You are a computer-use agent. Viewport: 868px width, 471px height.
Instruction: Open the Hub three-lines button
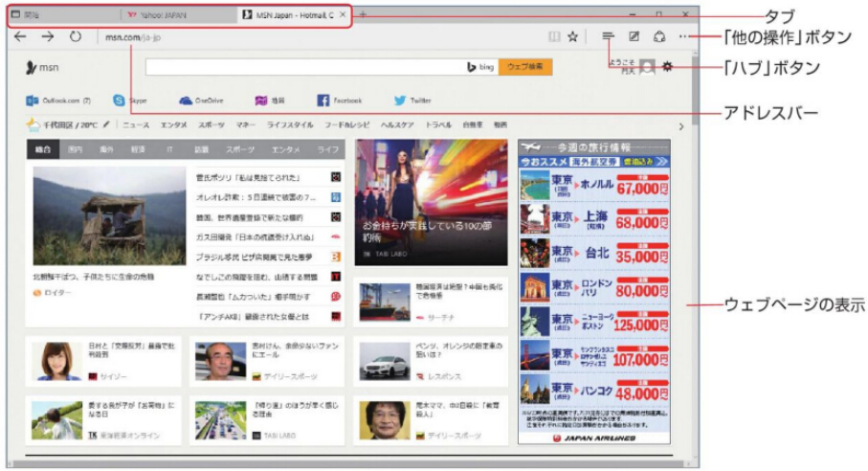(608, 36)
